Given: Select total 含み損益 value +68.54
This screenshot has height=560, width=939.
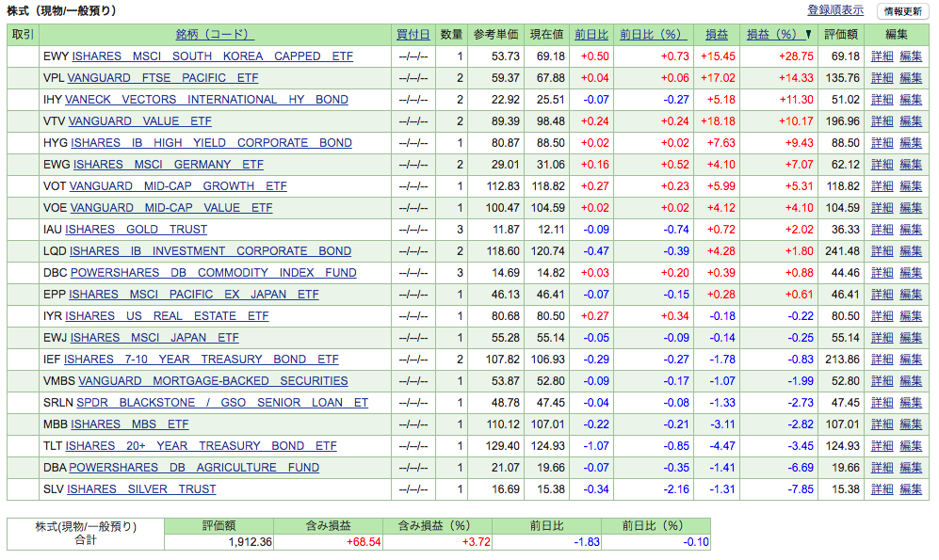Looking at the screenshot, I should click(x=364, y=542).
